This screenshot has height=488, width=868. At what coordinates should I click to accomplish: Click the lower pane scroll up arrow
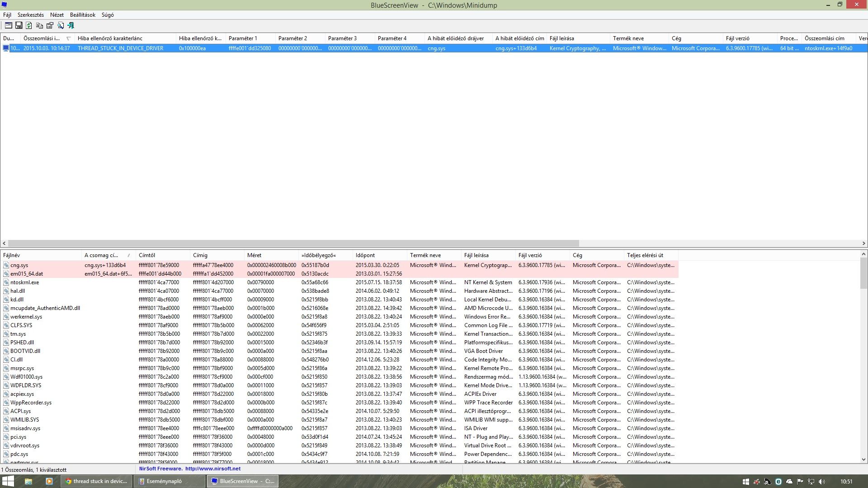[863, 254]
